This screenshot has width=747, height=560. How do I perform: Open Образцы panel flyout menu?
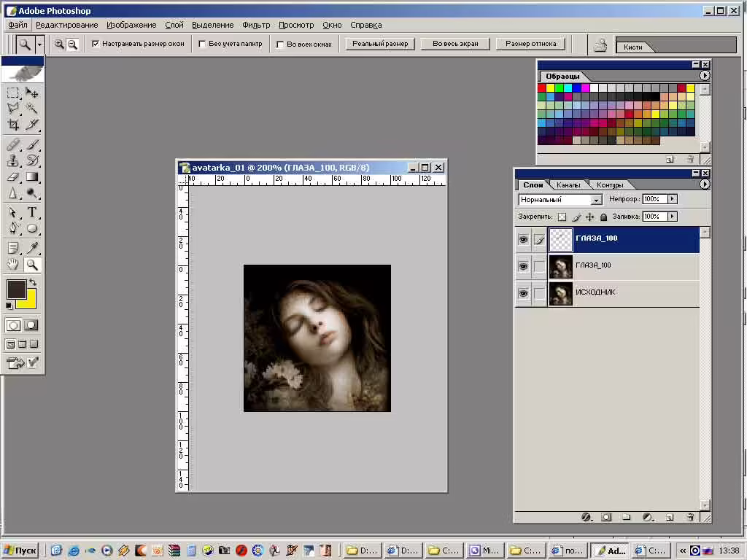[705, 76]
